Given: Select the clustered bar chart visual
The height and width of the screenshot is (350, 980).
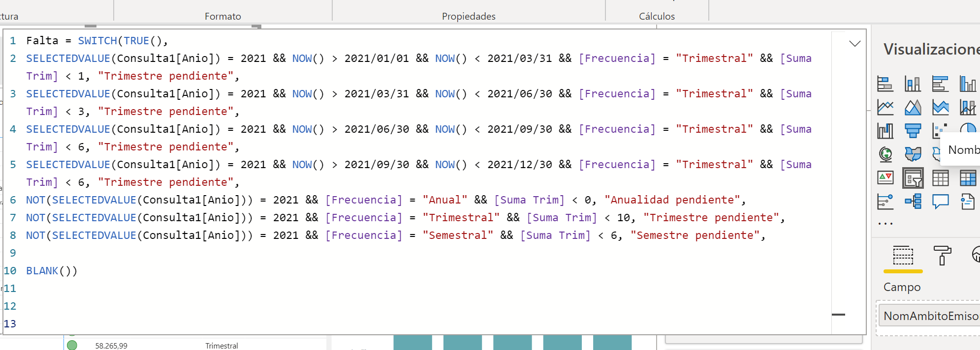Looking at the screenshot, I should (940, 84).
